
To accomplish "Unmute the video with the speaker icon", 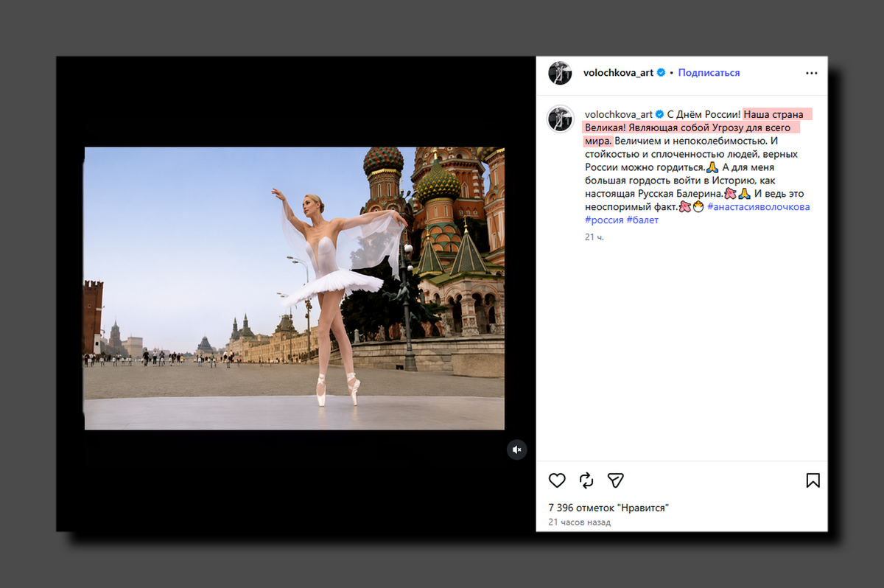I will point(517,449).
